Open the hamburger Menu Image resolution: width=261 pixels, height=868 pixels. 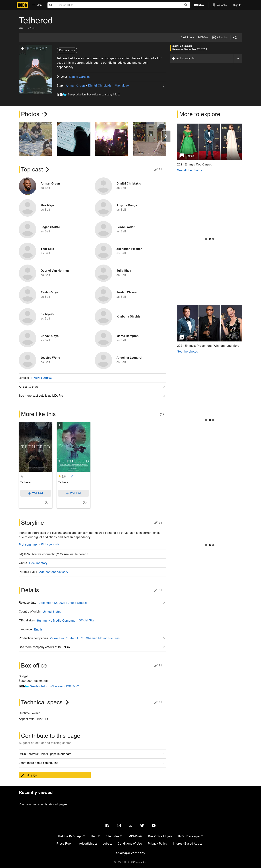point(37,5)
